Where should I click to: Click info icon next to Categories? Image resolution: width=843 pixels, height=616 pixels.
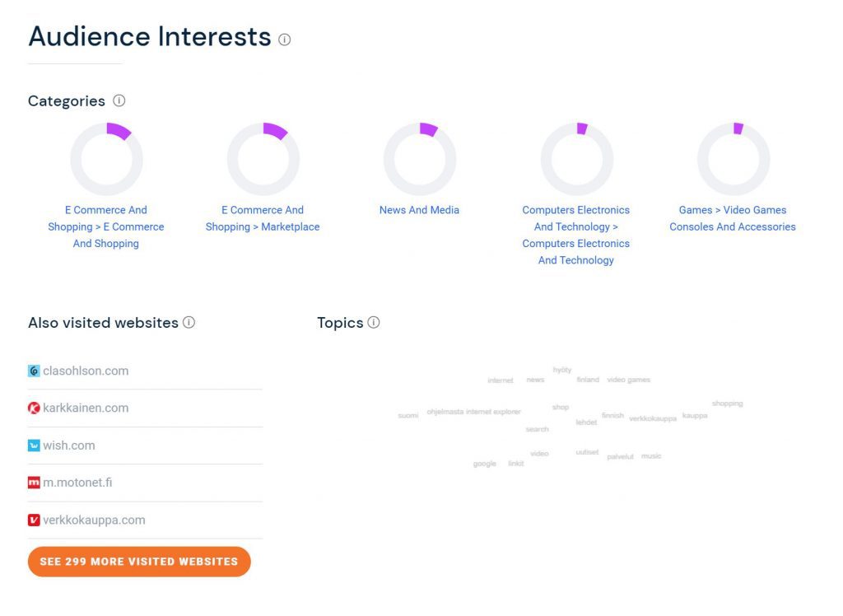click(x=119, y=100)
